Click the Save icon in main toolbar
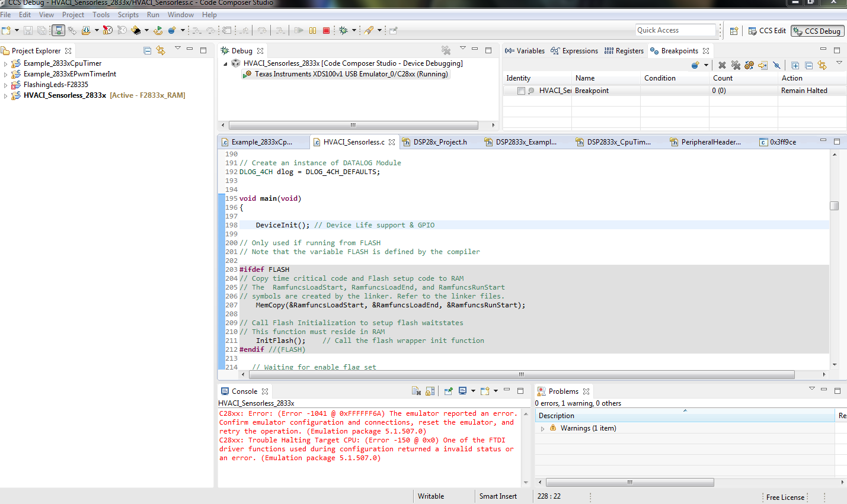847x504 pixels. click(x=28, y=30)
